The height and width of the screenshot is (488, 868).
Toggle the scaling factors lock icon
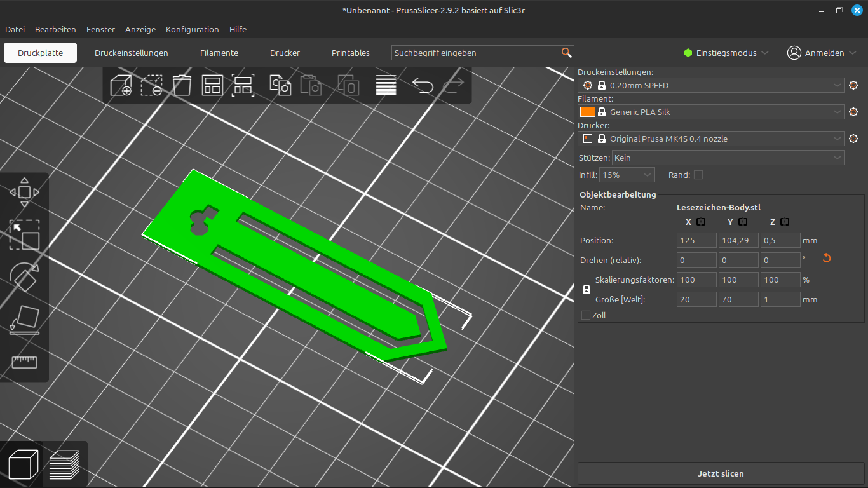coord(587,289)
